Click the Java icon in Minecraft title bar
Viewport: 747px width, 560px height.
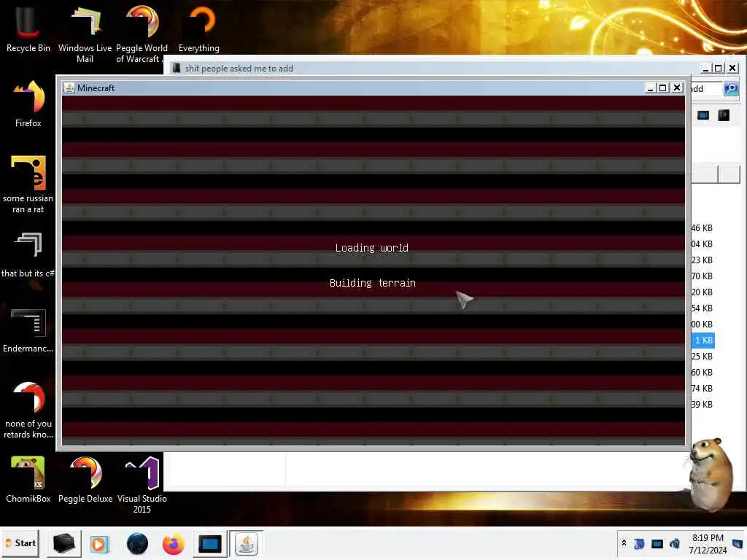[69, 87]
